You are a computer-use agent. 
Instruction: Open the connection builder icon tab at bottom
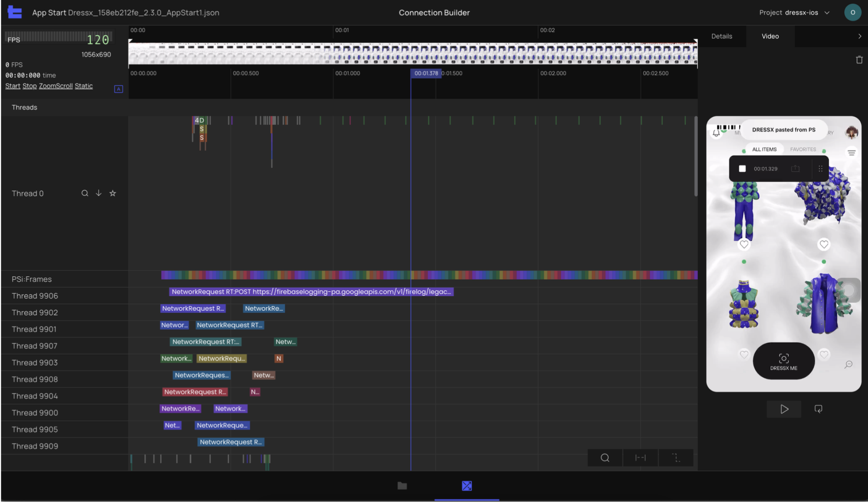[x=467, y=486]
